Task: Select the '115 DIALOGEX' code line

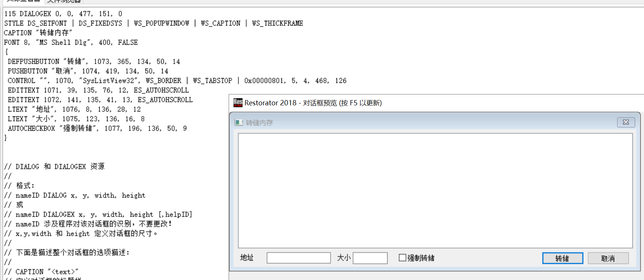Action: tap(63, 14)
